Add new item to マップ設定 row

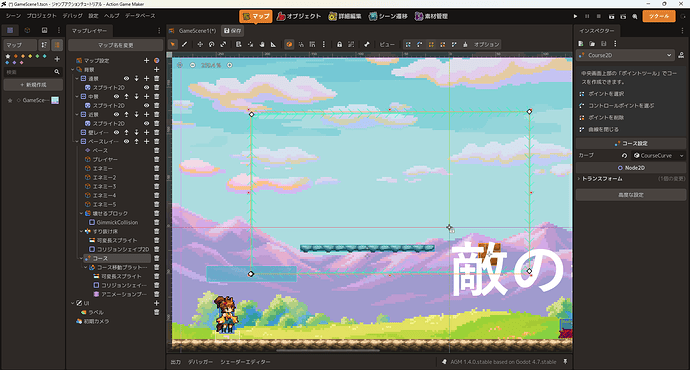point(147,60)
